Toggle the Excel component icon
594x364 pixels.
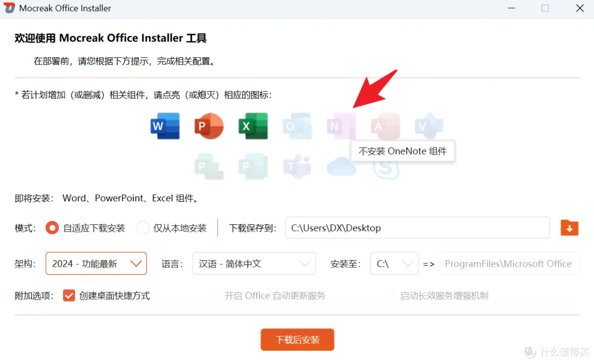tap(253, 126)
